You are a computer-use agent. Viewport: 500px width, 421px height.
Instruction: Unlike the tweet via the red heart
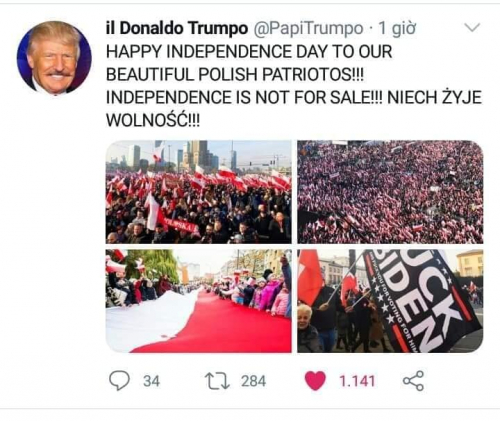pyautogui.click(x=315, y=381)
